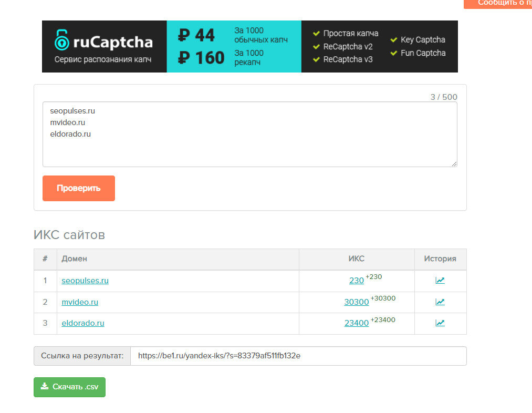Click the ₽ 44 price in banner

196,35
